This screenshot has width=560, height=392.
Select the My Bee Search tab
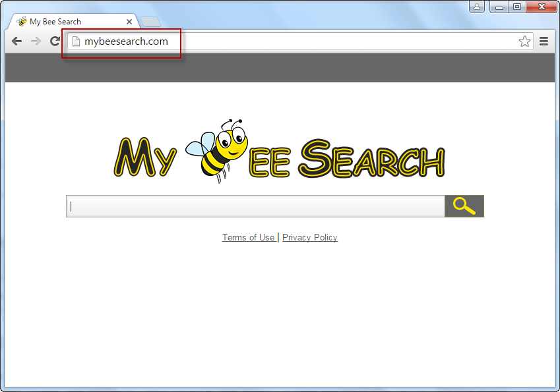(x=73, y=22)
